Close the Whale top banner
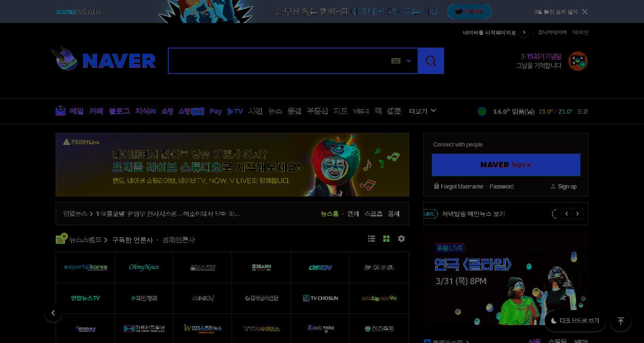 [585, 12]
